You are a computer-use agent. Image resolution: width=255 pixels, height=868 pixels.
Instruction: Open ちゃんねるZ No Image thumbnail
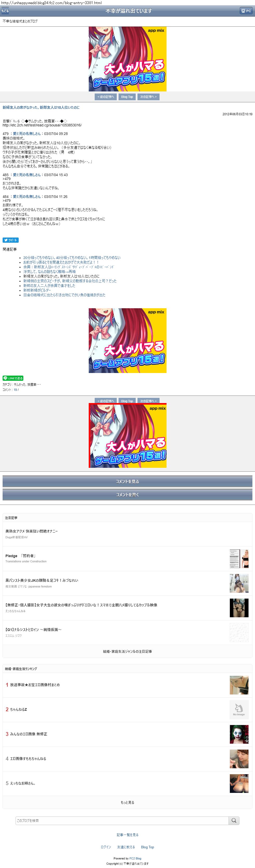point(239,709)
